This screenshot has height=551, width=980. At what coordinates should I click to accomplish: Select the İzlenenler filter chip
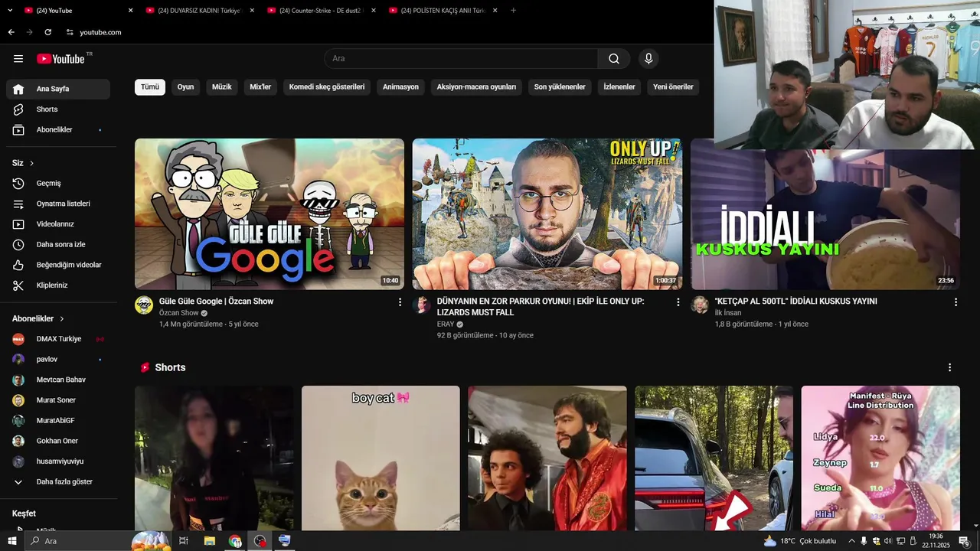click(619, 87)
